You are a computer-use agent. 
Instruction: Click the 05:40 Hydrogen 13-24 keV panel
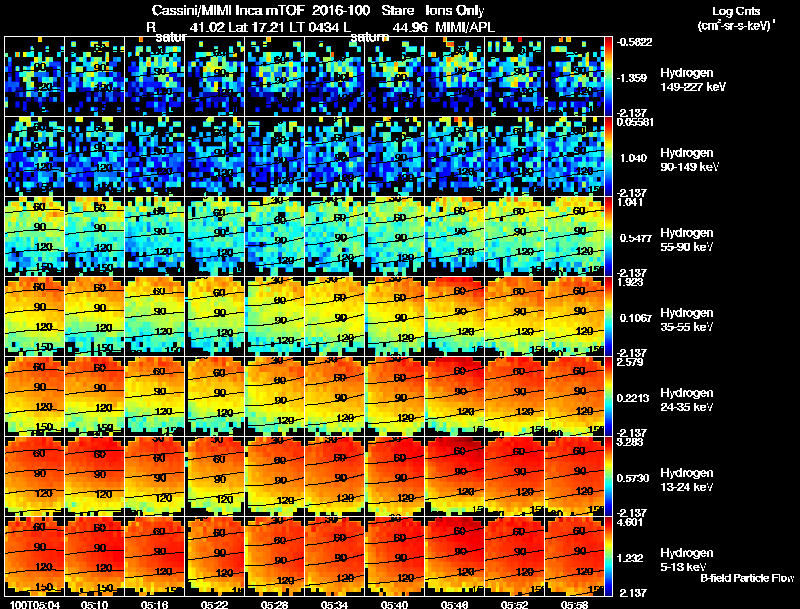pyautogui.click(x=394, y=476)
